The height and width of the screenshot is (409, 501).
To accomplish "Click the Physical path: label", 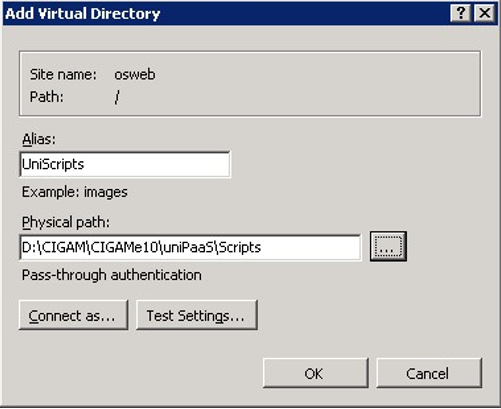I will [66, 222].
